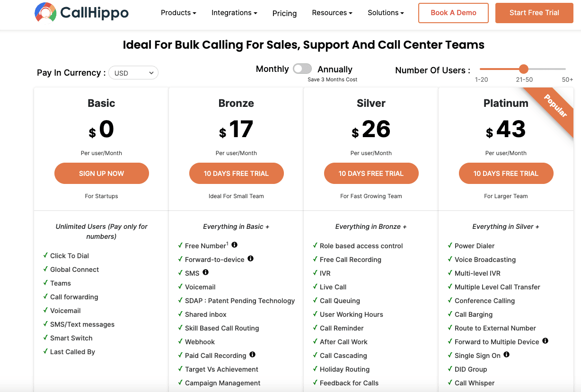Screen dimensions: 581x392
Task: Select the Annually billing label
Action: [335, 70]
